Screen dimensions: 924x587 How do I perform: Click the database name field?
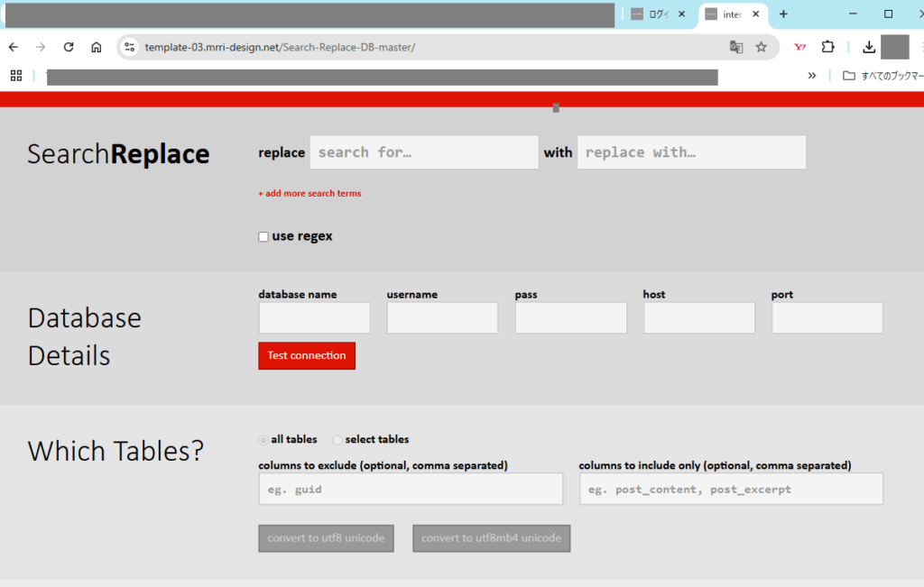(x=314, y=318)
